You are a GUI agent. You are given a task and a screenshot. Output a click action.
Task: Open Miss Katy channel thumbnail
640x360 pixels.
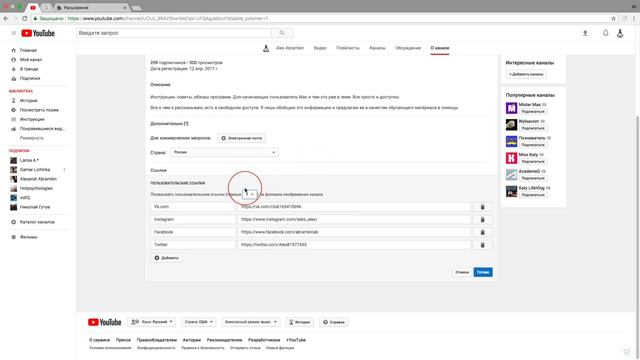tap(511, 158)
